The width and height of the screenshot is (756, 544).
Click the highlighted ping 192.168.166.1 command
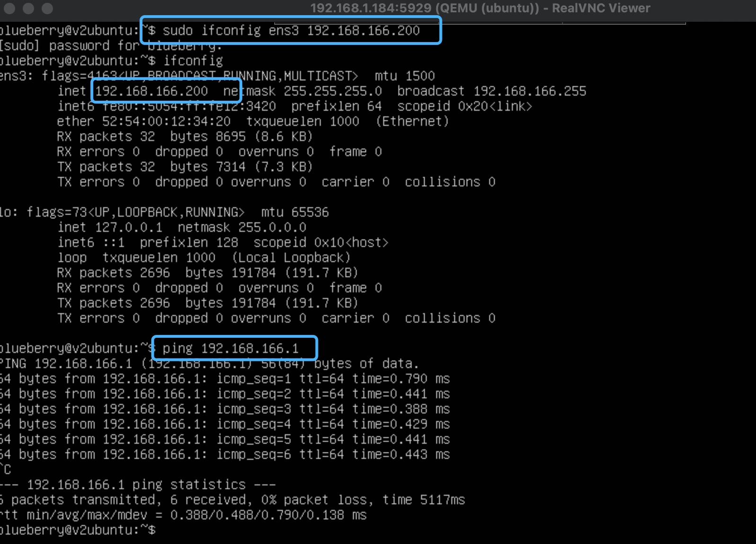[230, 349]
